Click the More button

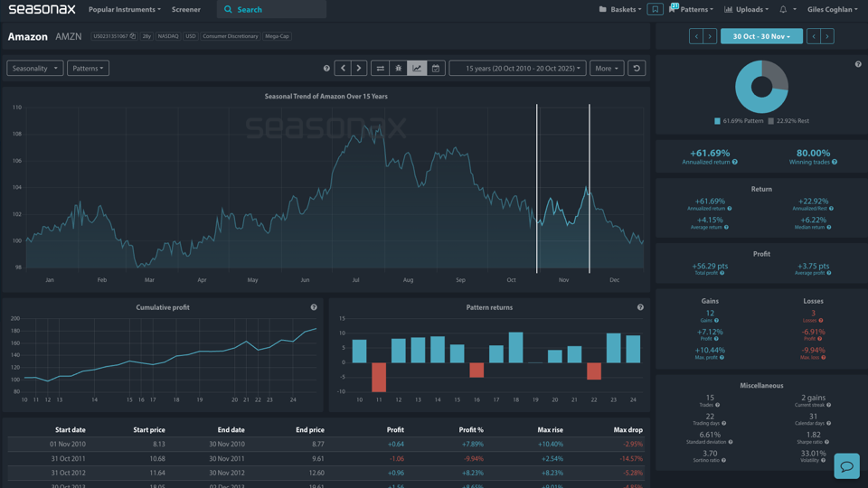pyautogui.click(x=606, y=68)
